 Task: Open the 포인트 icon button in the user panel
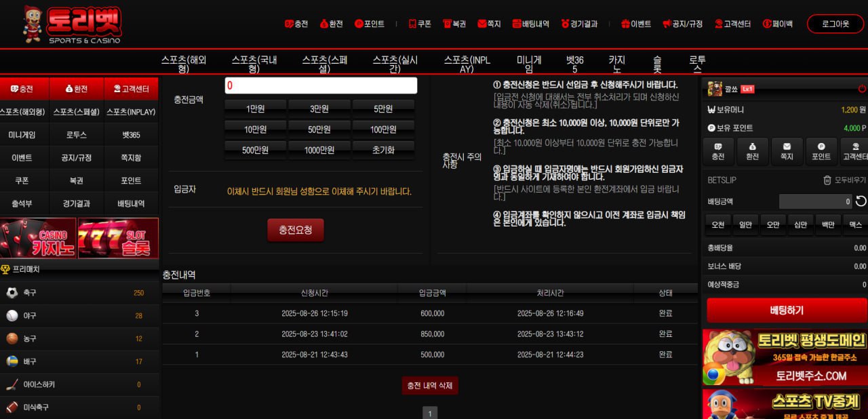(x=821, y=151)
